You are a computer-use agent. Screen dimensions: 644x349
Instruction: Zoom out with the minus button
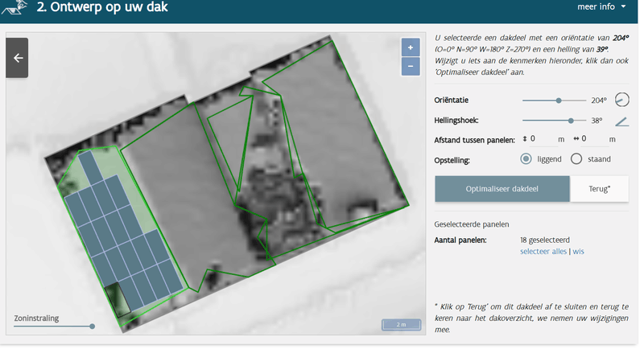click(x=411, y=67)
